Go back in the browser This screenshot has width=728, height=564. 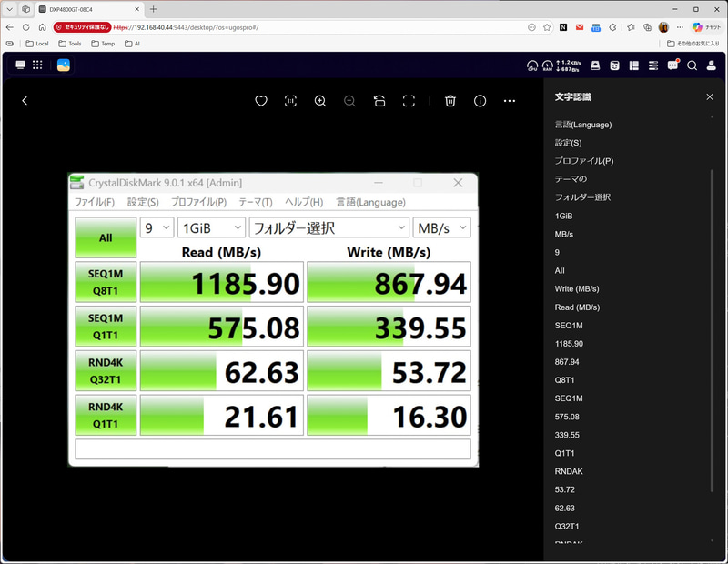pyautogui.click(x=10, y=27)
